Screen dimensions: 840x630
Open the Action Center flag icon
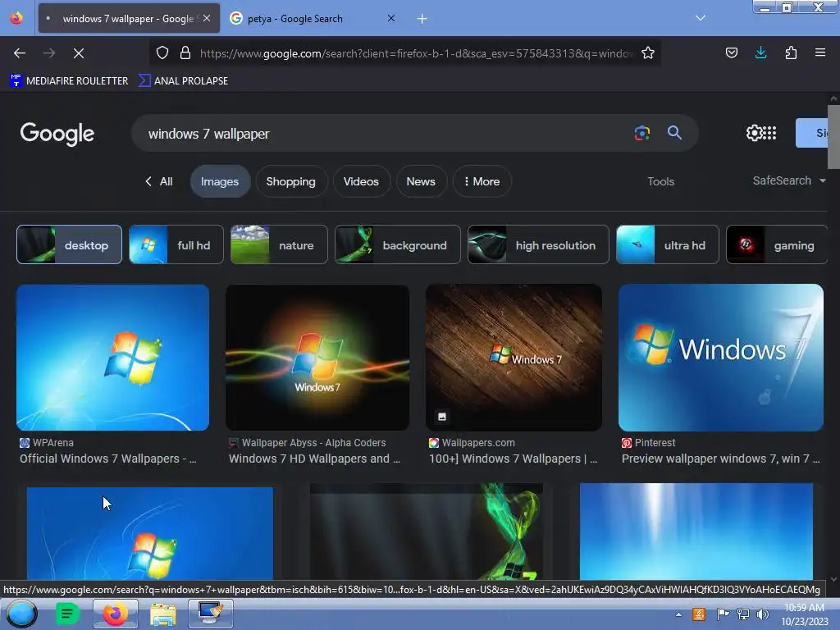722,614
